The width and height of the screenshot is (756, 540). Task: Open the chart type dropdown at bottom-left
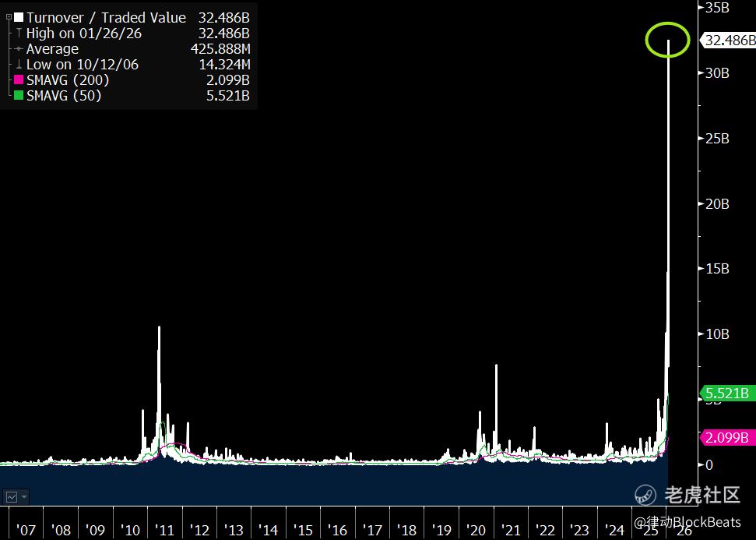(x=16, y=496)
